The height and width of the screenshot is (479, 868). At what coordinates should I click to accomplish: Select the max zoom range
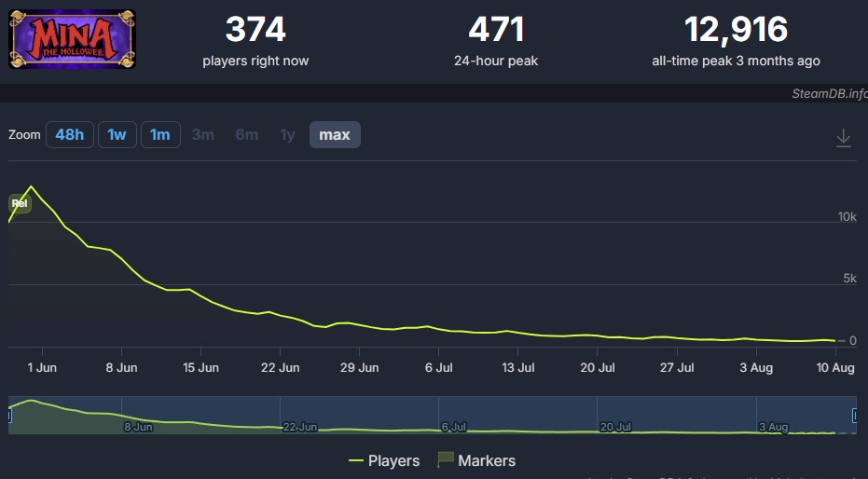(x=335, y=134)
